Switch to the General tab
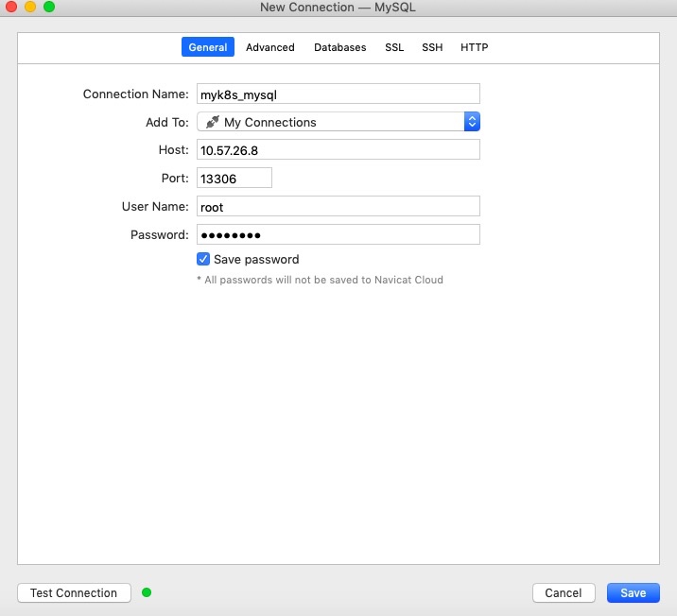677x616 pixels. pyautogui.click(x=208, y=47)
